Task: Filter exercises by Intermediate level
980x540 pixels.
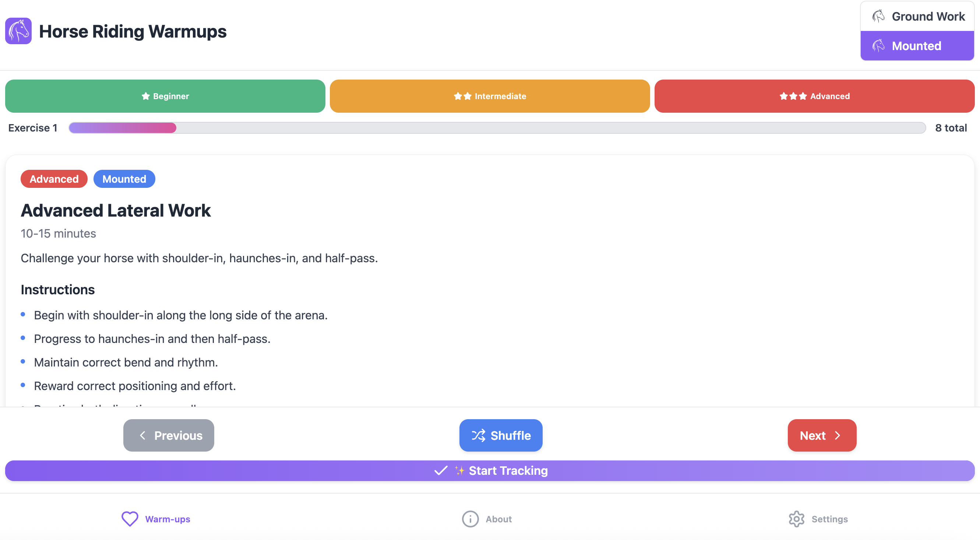Action: click(490, 96)
